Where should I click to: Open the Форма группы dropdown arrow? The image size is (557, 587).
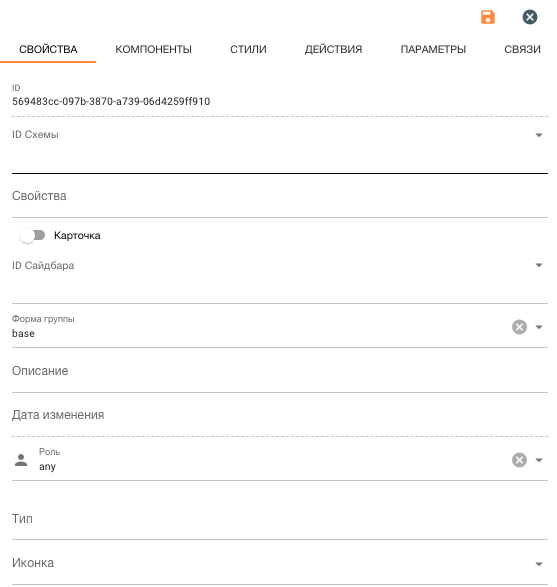[x=539, y=327]
